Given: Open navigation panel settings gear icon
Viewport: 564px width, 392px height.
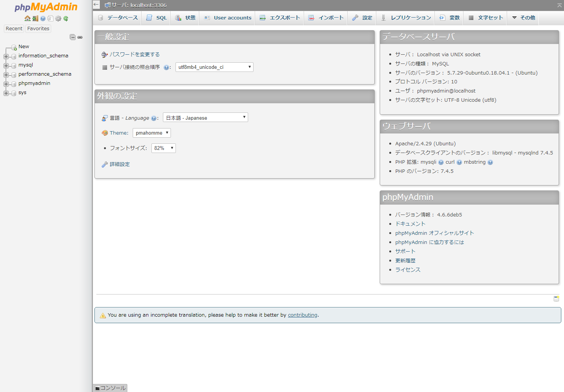Looking at the screenshot, I should [58, 18].
